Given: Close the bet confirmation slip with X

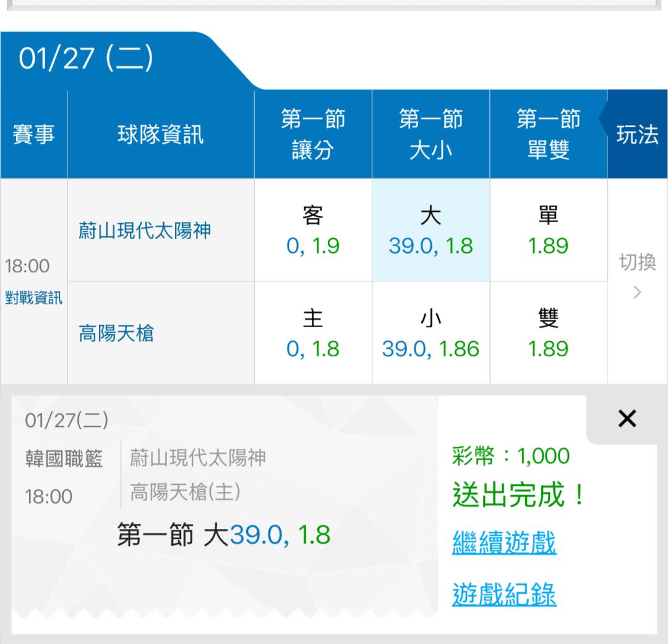Looking at the screenshot, I should coord(627,419).
